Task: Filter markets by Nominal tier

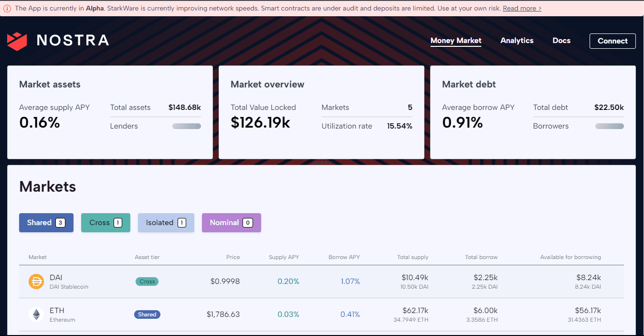Action: pyautogui.click(x=232, y=223)
